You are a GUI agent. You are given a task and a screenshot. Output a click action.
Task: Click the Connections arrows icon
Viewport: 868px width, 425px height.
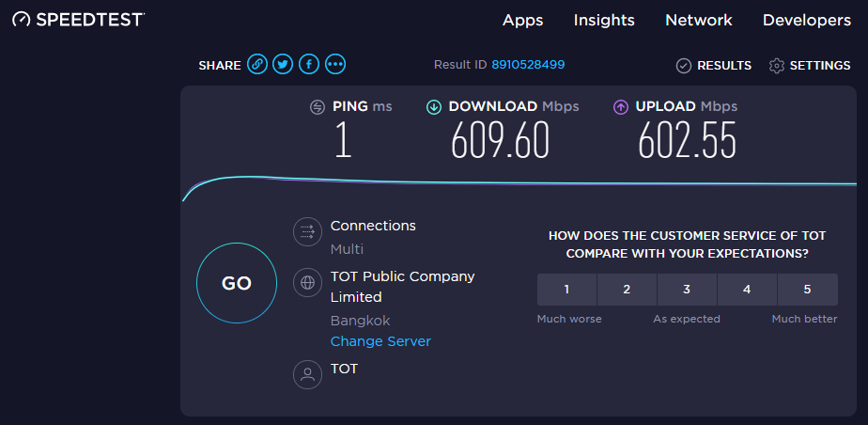click(x=307, y=231)
